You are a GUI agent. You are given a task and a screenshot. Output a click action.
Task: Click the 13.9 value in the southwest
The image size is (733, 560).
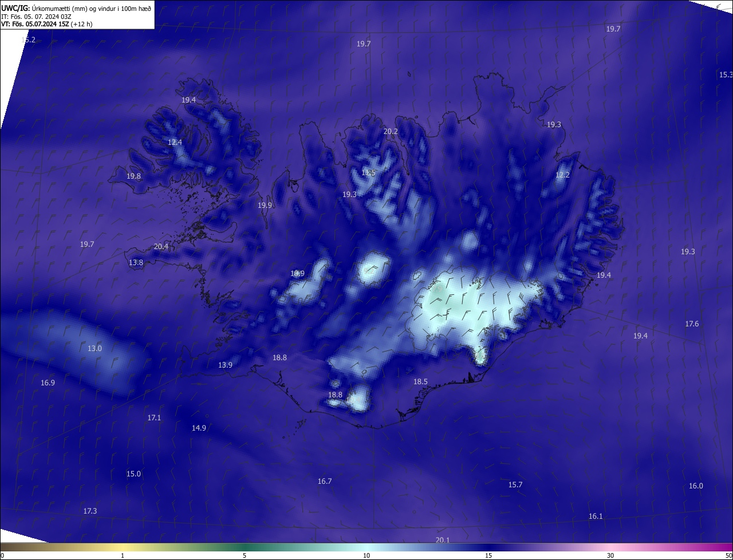[x=225, y=365]
